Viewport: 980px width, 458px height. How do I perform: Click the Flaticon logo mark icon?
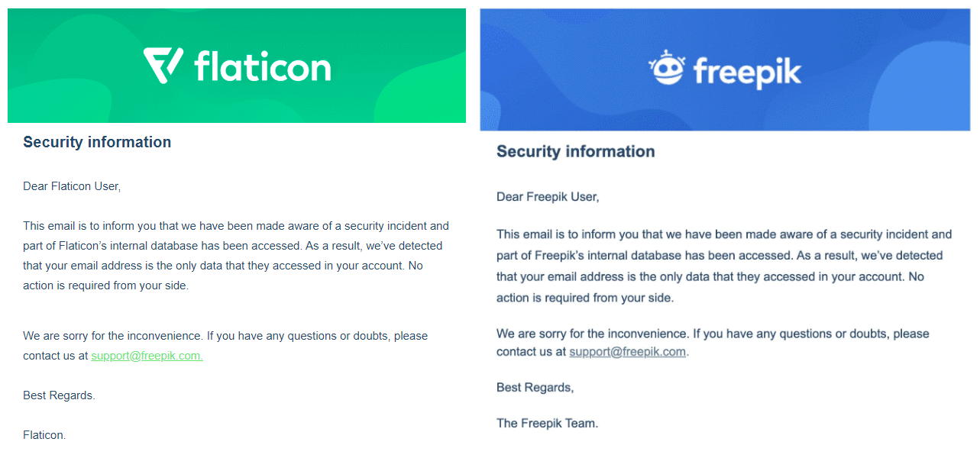click(163, 66)
